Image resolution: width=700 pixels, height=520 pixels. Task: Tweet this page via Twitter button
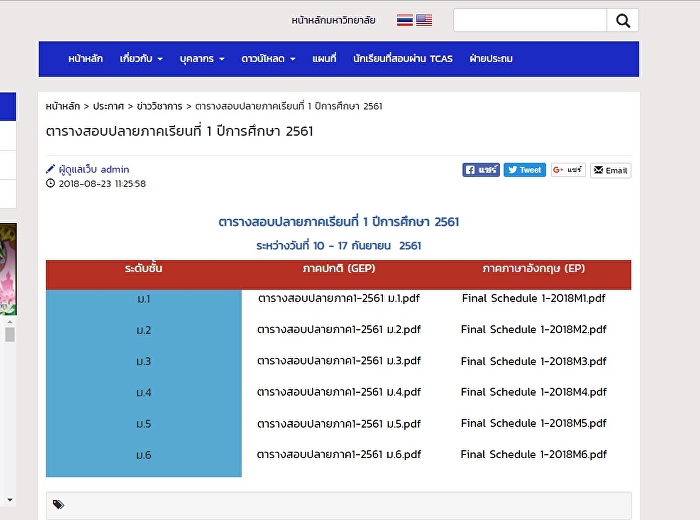(x=524, y=170)
